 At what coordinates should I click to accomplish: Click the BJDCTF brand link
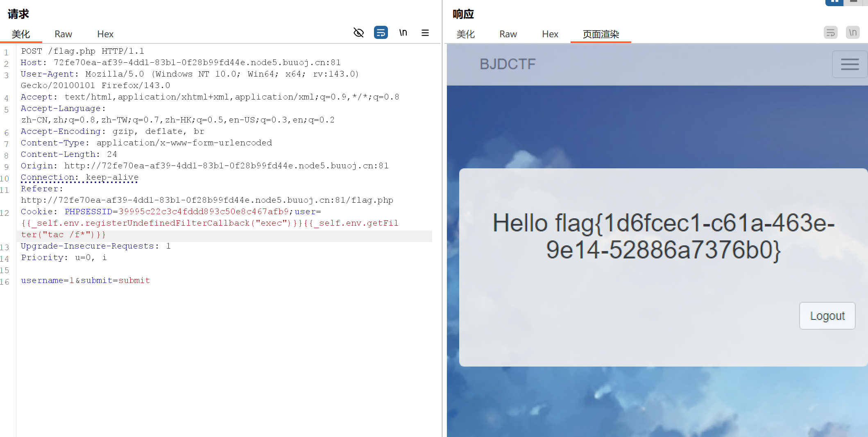[x=508, y=64]
